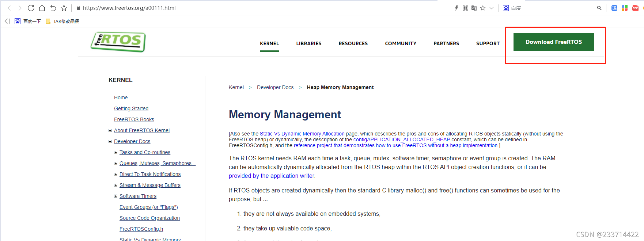The height and width of the screenshot is (241, 644).
Task: Open the FreeRTOSConfig.h sidebar link
Action: (x=141, y=229)
